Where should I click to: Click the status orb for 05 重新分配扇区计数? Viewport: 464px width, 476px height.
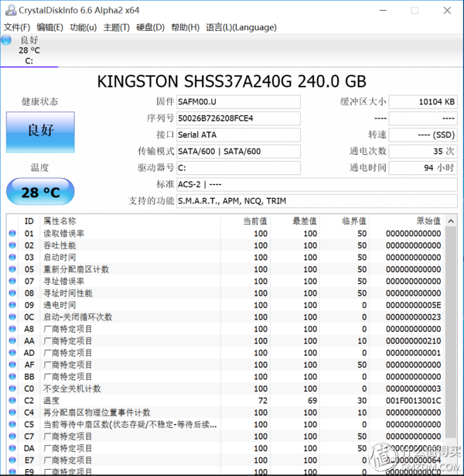(x=12, y=269)
